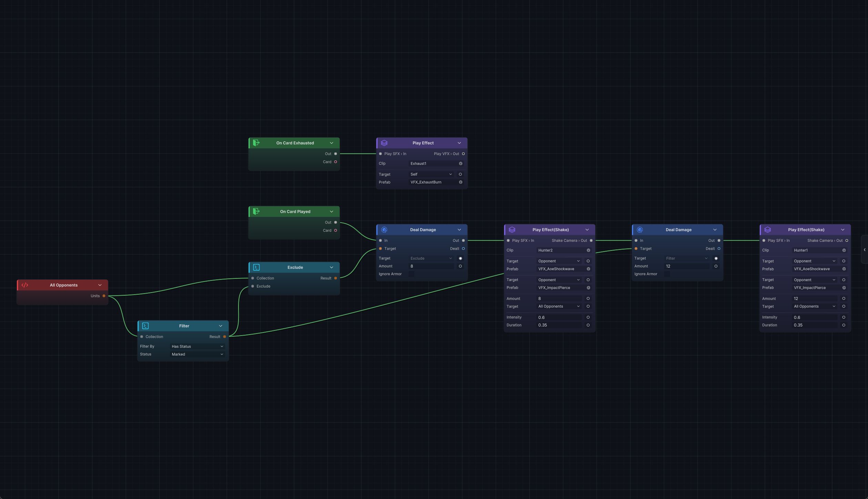Click the Dealt output label on the Amount 12 Deal Damage node

[x=710, y=249]
